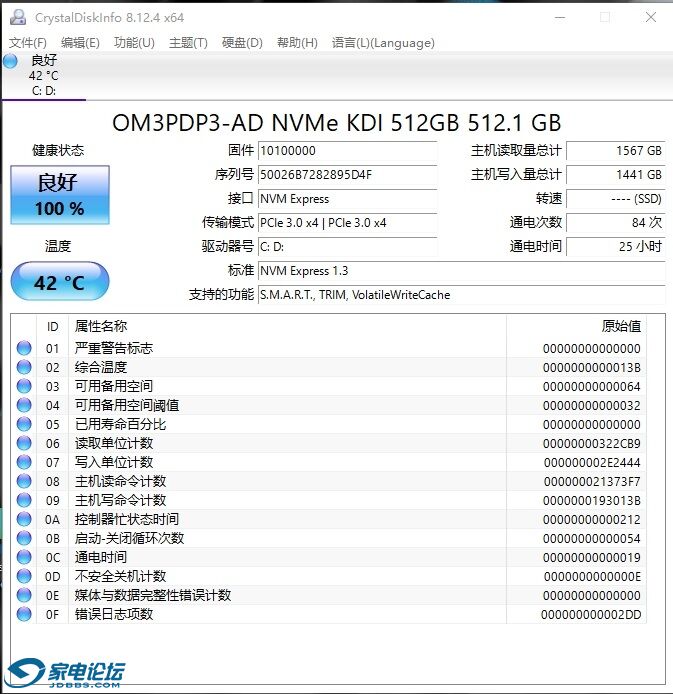Viewport: 673px width, 694px height.
Task: Click the standard field NVM Express 1.3
Action: (x=461, y=271)
